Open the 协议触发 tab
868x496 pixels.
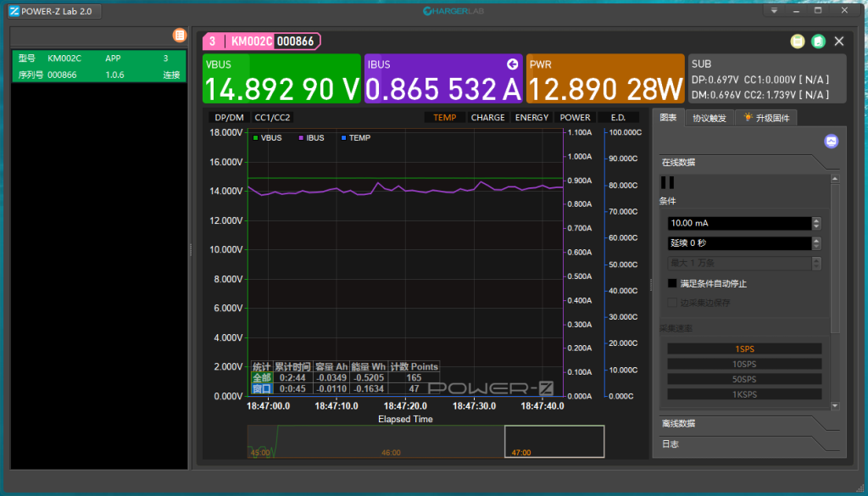pos(709,118)
